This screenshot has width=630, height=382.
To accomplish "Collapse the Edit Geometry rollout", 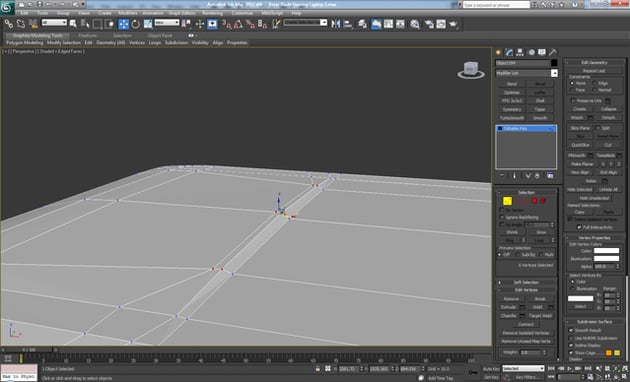I will pyautogui.click(x=595, y=62).
